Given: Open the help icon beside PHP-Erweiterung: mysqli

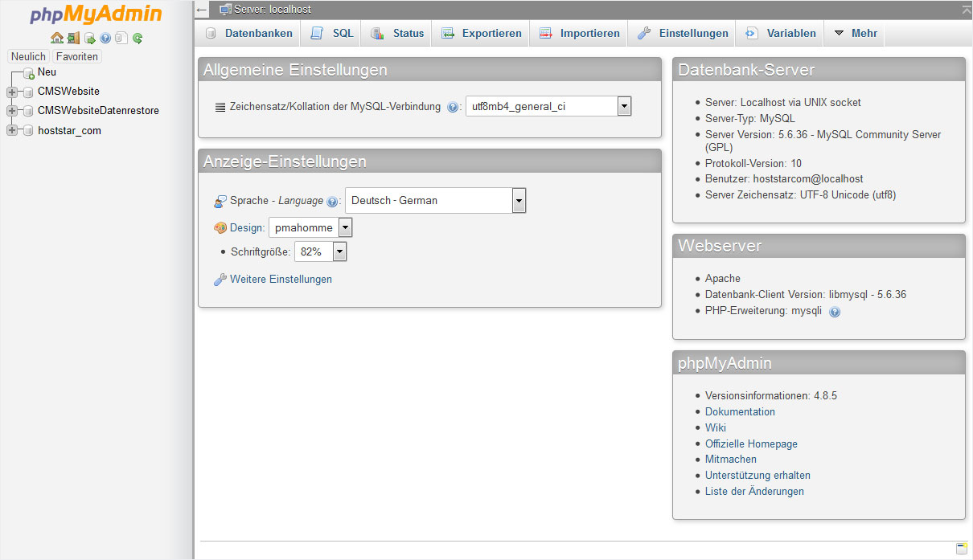Looking at the screenshot, I should [x=835, y=312].
